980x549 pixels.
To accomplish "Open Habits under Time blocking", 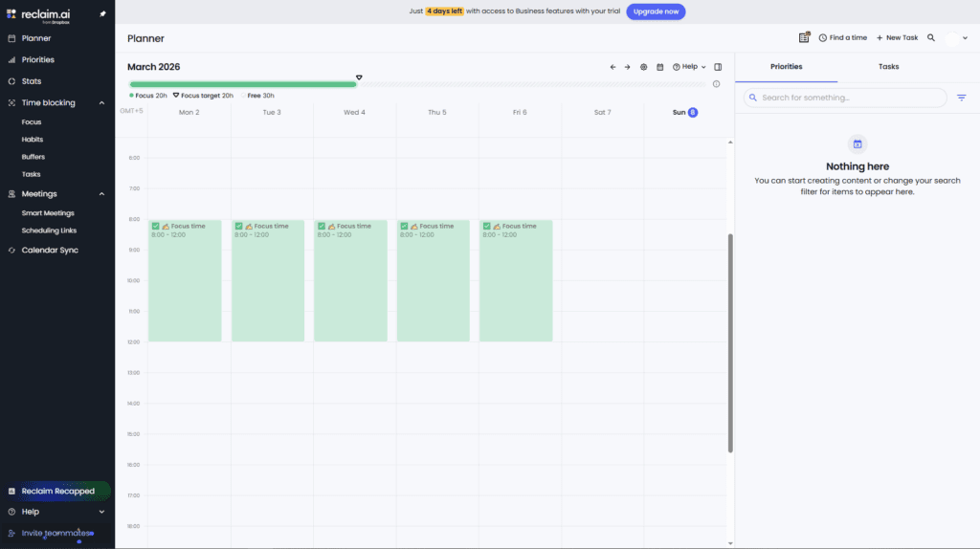I will 32,140.
